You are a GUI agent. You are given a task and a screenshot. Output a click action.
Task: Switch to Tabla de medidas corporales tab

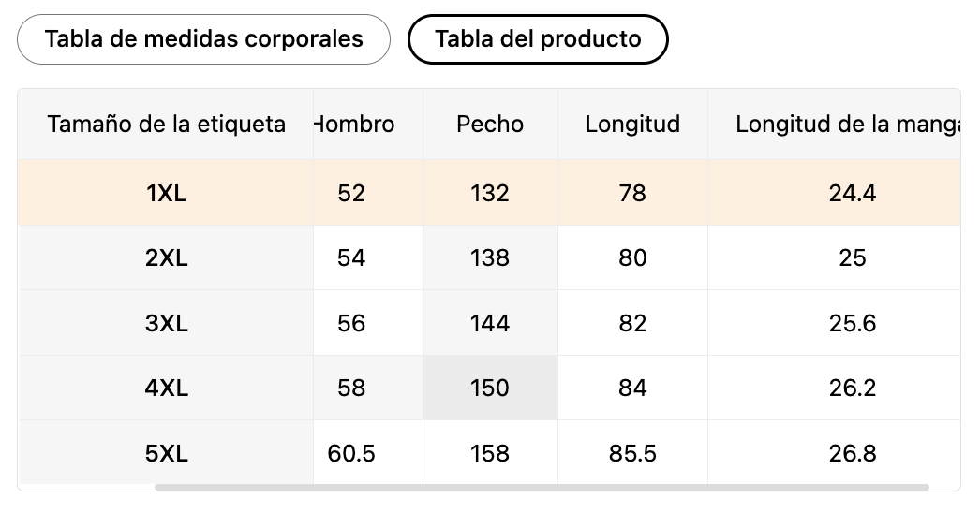coord(203,39)
